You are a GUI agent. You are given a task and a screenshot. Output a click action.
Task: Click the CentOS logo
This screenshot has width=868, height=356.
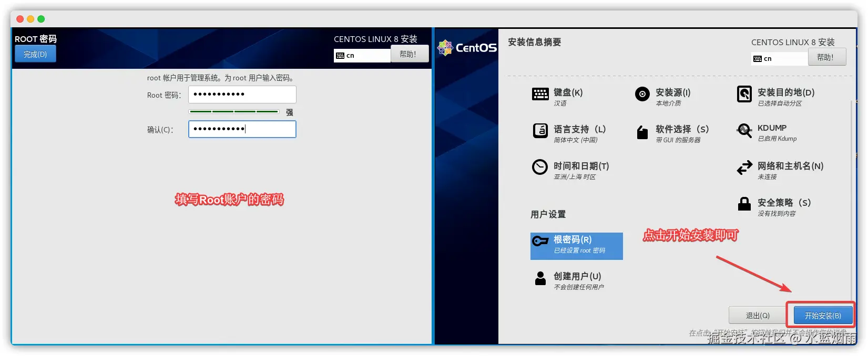467,48
